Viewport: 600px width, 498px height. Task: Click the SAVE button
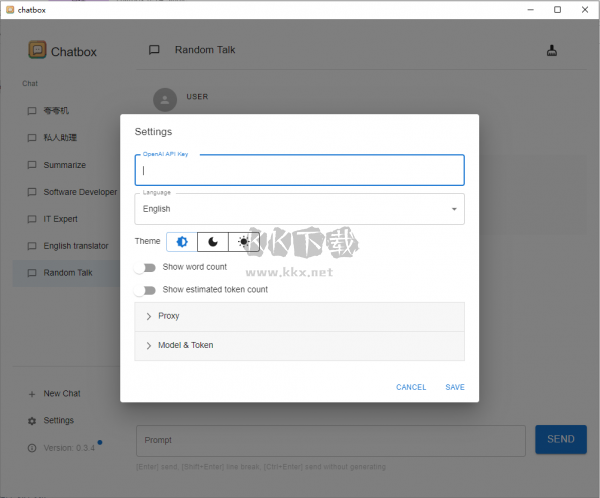[455, 387]
